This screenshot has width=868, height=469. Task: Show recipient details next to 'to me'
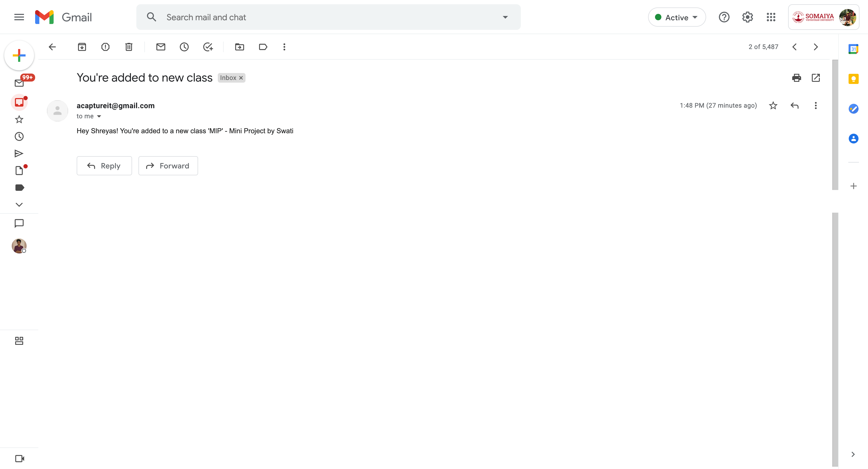[99, 116]
